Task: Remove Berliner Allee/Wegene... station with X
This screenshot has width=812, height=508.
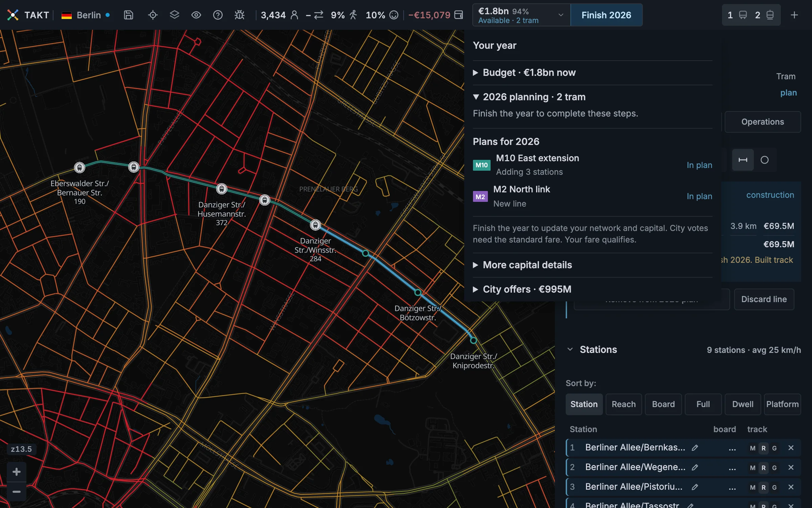Action: pyautogui.click(x=791, y=467)
